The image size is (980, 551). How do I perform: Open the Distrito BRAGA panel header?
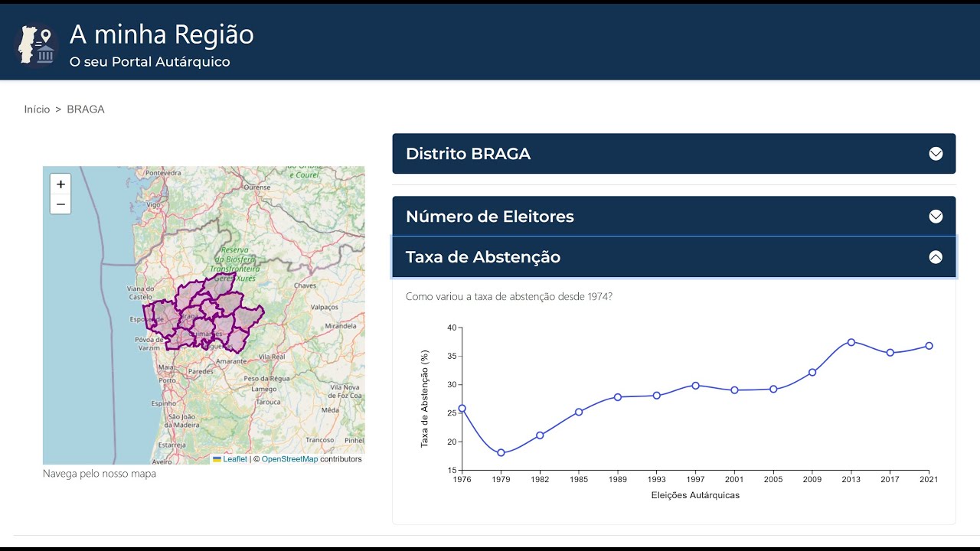674,154
